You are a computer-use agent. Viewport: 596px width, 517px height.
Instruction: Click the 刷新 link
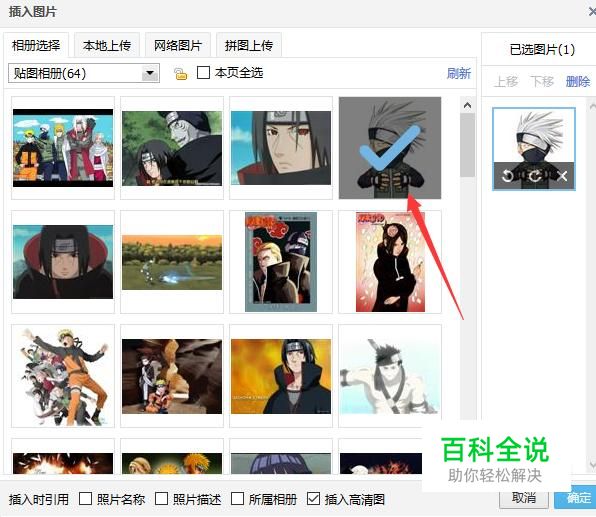coord(459,73)
